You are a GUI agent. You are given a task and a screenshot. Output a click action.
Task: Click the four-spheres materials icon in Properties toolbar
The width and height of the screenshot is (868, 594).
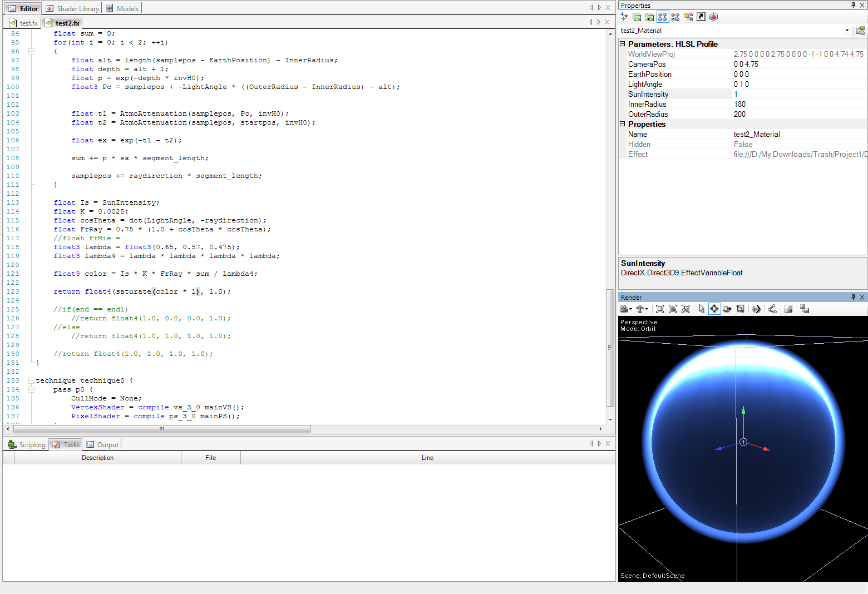[x=662, y=17]
